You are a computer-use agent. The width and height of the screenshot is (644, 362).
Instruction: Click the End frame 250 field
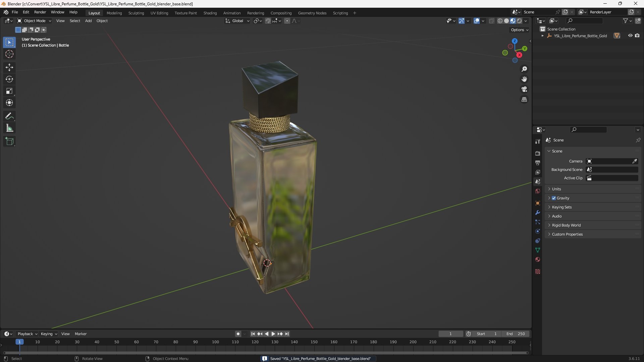click(516, 334)
